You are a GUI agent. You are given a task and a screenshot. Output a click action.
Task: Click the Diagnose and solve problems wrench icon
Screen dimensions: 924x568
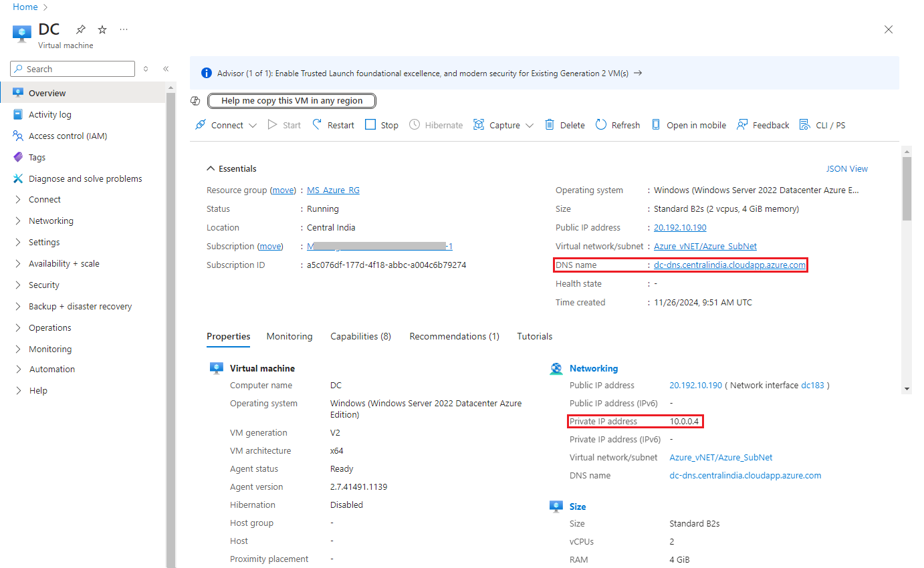tap(18, 178)
